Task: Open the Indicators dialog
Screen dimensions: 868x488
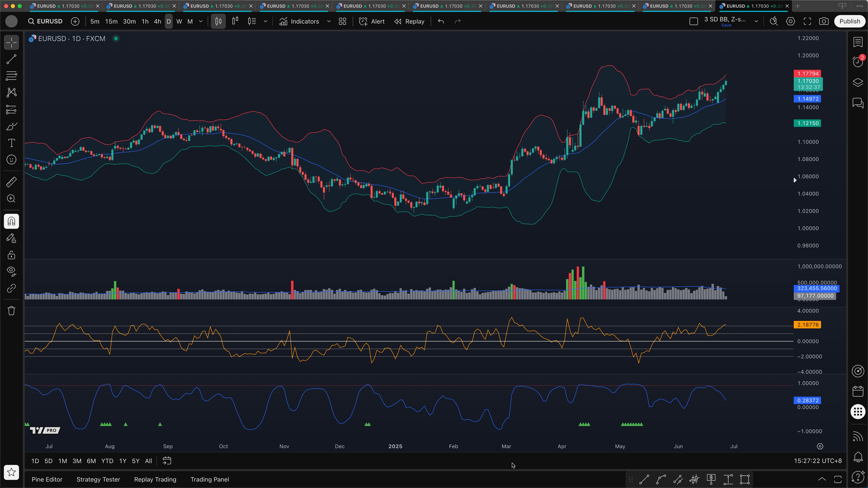Action: [x=299, y=21]
